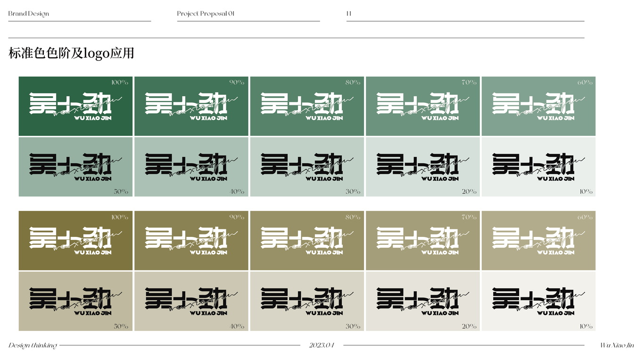This screenshot has height=363, width=644.
Task: Click the 50% green swatch
Action: [x=75, y=167]
